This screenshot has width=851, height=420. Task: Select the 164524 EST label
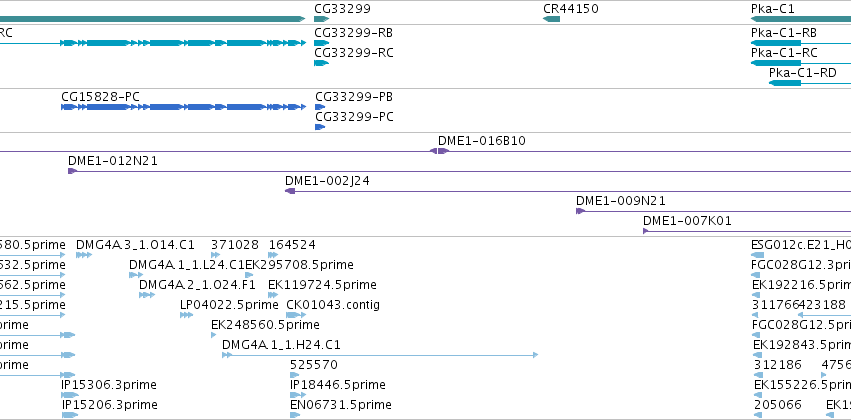click(x=292, y=245)
